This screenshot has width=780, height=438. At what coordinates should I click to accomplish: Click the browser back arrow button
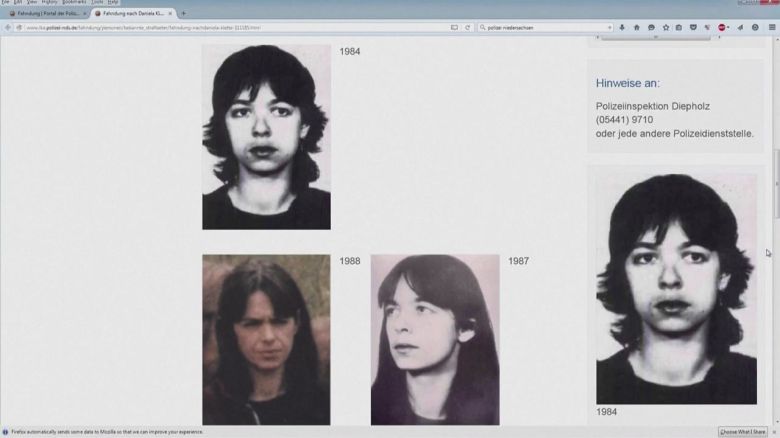7,28
